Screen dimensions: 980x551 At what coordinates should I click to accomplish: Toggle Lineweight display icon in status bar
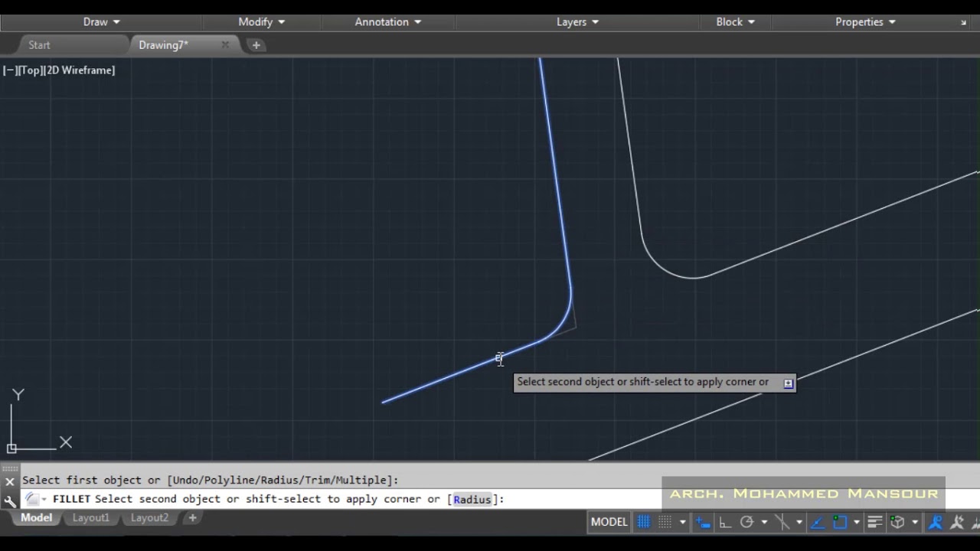pyautogui.click(x=875, y=522)
